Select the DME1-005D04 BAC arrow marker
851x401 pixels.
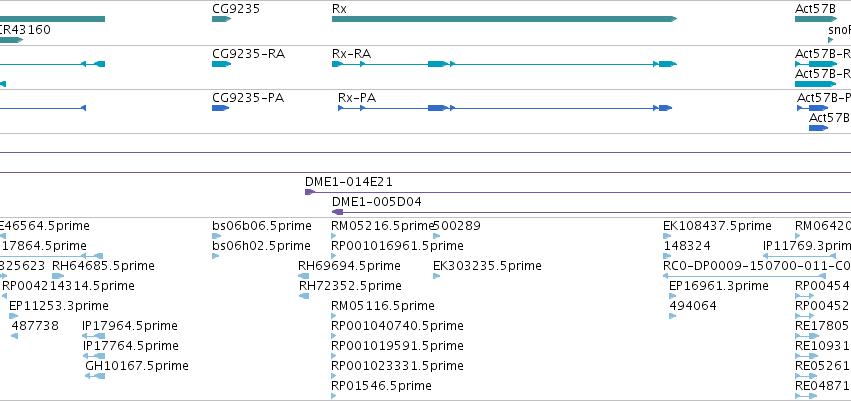click(x=337, y=212)
